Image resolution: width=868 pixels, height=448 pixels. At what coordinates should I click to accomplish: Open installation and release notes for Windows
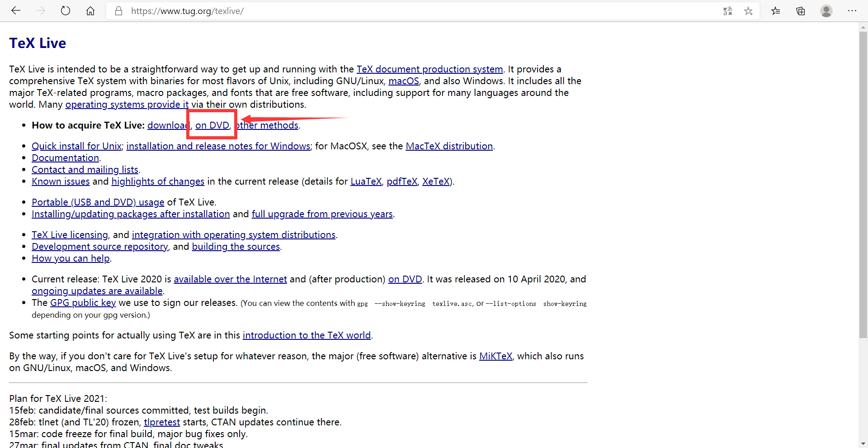click(218, 146)
